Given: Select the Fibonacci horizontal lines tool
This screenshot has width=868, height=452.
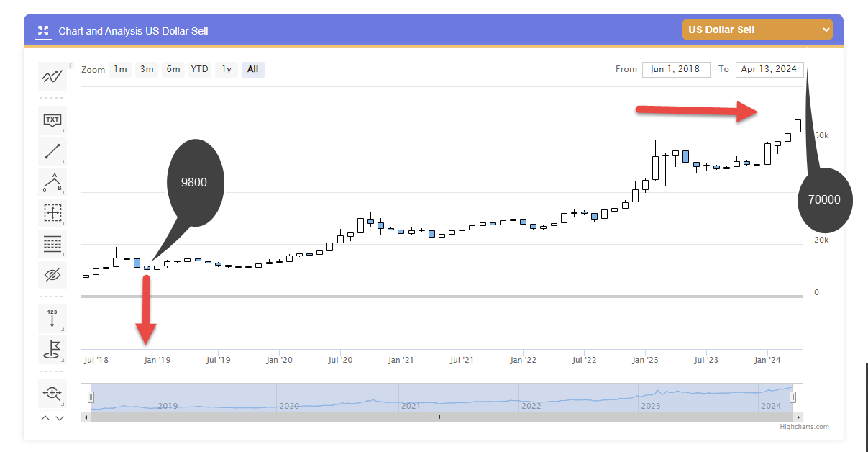Looking at the screenshot, I should coord(52,244).
